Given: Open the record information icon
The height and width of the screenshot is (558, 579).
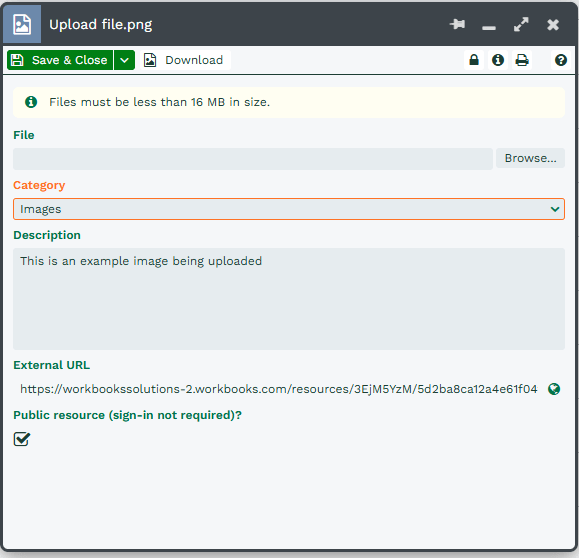Looking at the screenshot, I should tap(498, 60).
